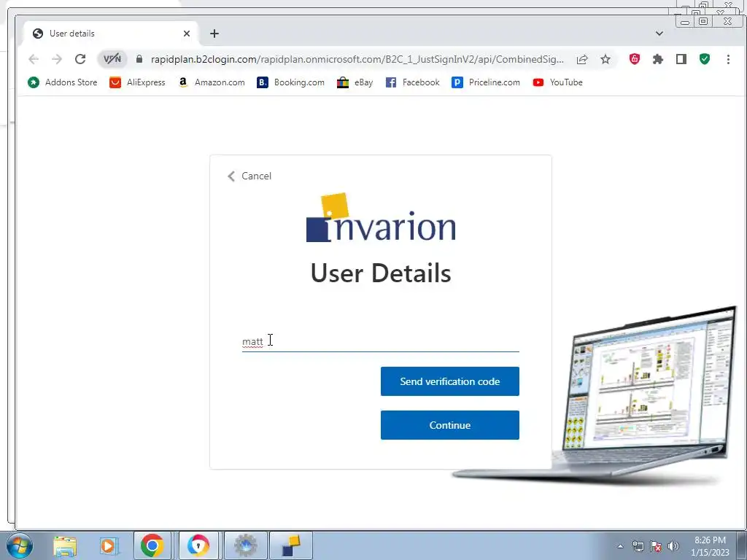Open the eBay bookmark

355,82
